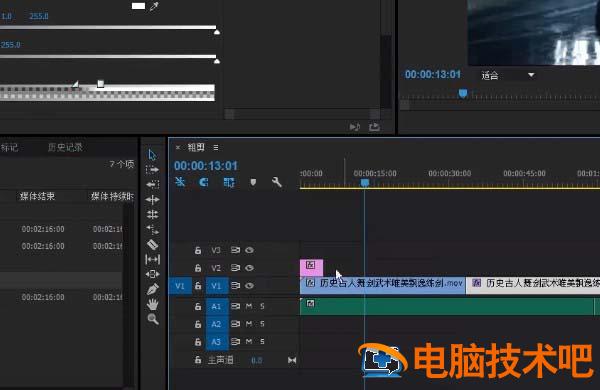This screenshot has width=600, height=390.
Task: Click the timeline timecode 00:00:13:01
Action: point(205,166)
